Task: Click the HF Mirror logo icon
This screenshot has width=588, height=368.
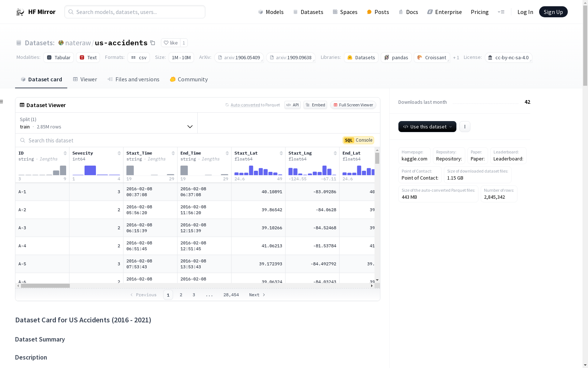Action: pos(20,12)
